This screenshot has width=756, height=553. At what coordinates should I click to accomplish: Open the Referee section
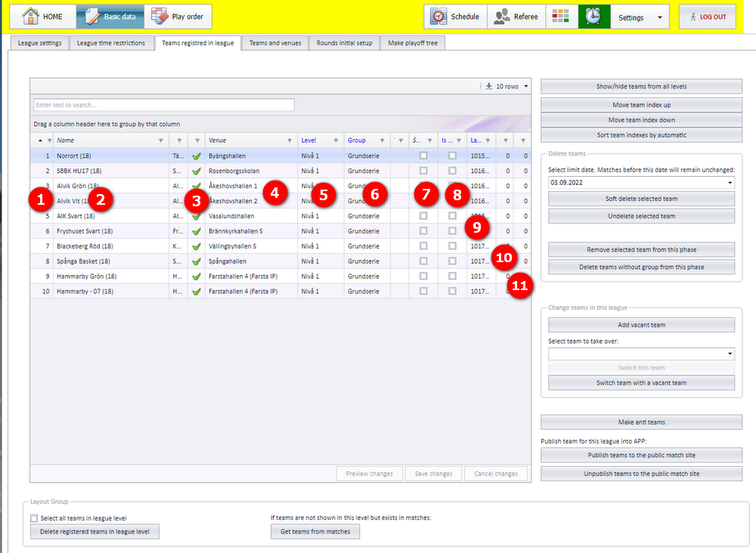coord(516,17)
